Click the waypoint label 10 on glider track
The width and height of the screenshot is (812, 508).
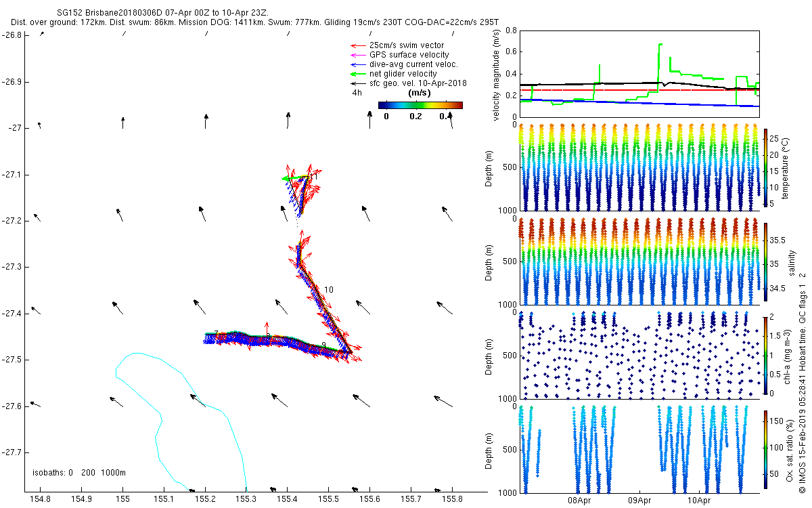point(329,290)
